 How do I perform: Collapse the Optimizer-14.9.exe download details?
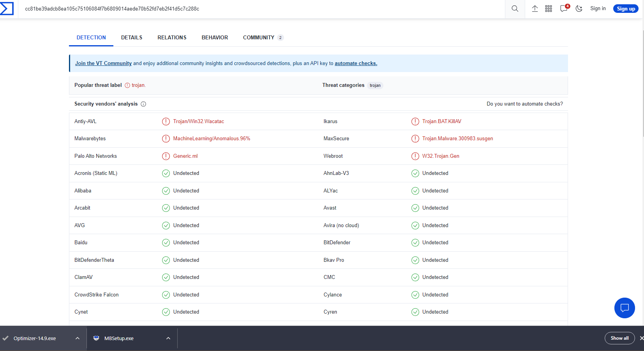pyautogui.click(x=77, y=338)
